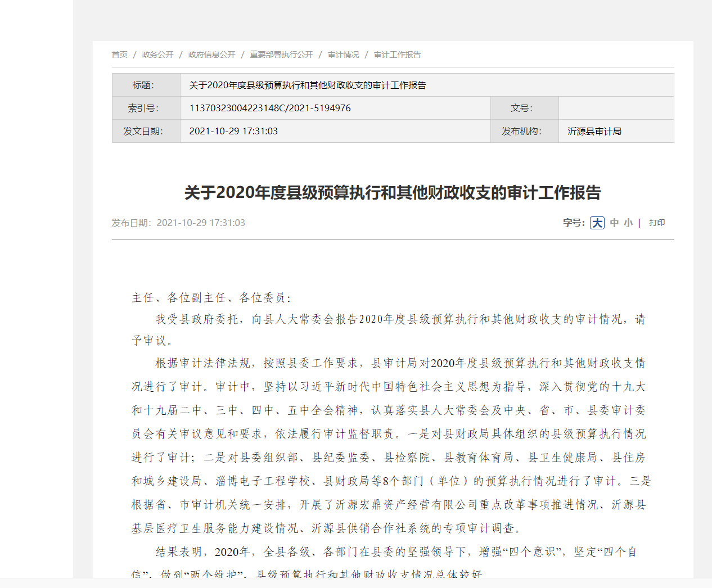Open the 审计情况 breadcrumb link
The image size is (712, 588).
(x=343, y=55)
